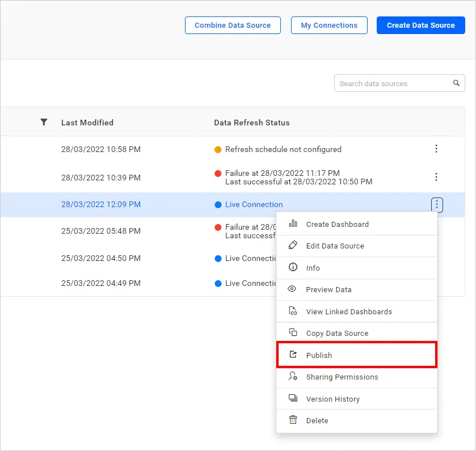Open My Connections

329,25
